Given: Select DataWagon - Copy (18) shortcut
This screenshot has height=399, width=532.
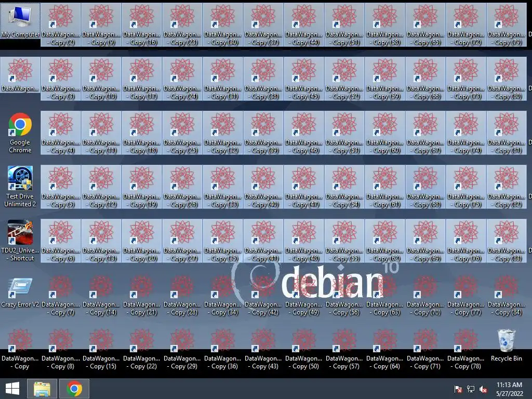Looking at the screenshot, I should pyautogui.click(x=142, y=133).
